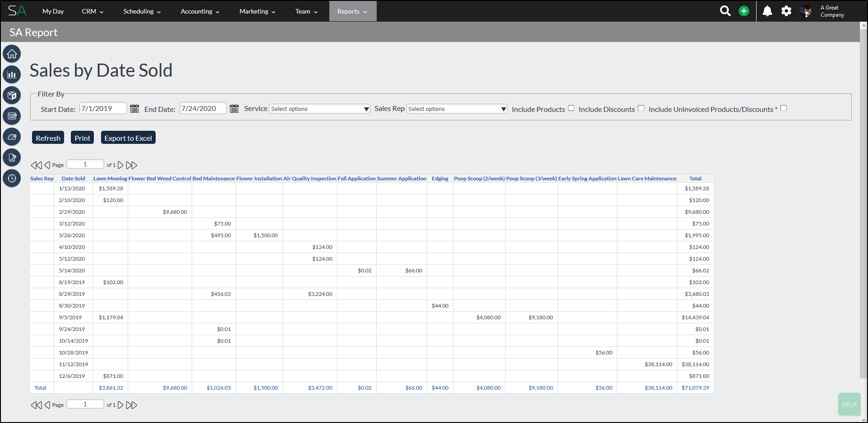
Task: Check the Include Discounts checkbox
Action: [641, 108]
